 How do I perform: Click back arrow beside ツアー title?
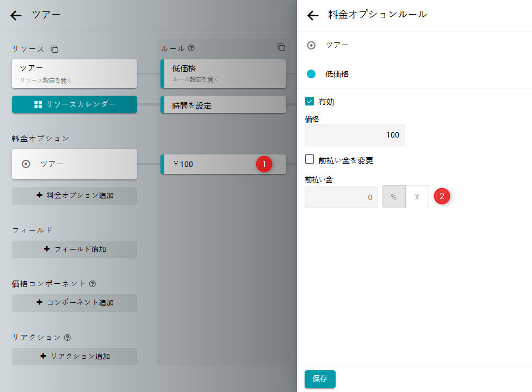(16, 15)
